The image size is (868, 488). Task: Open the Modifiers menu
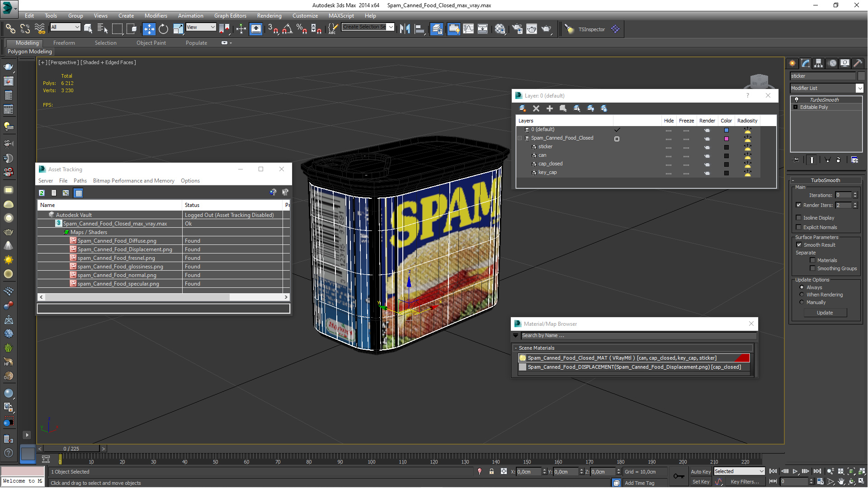point(156,16)
